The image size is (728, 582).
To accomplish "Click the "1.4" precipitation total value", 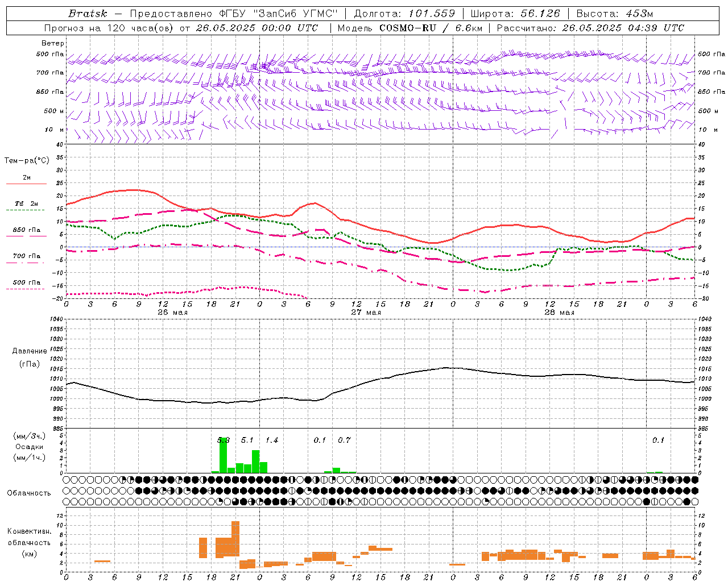I will [x=272, y=440].
